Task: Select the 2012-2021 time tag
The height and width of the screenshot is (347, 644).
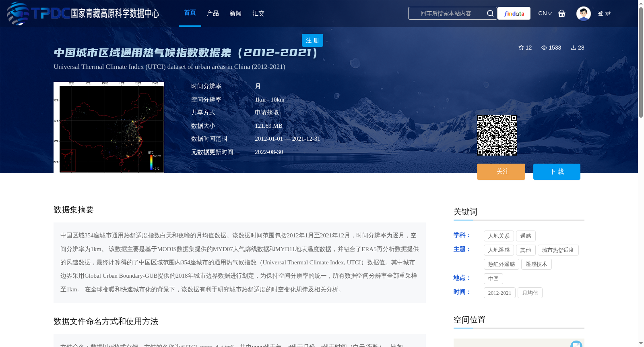Action: point(500,293)
